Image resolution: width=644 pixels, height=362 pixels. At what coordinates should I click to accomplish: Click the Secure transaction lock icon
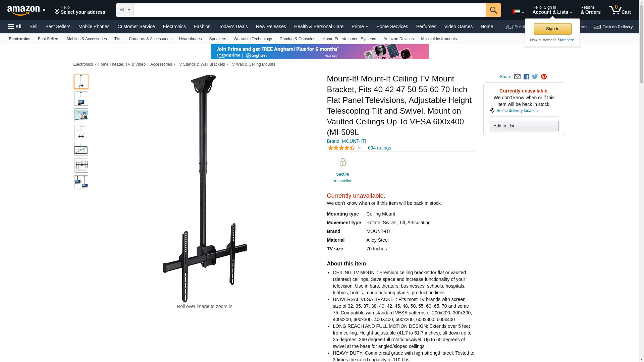click(x=342, y=162)
